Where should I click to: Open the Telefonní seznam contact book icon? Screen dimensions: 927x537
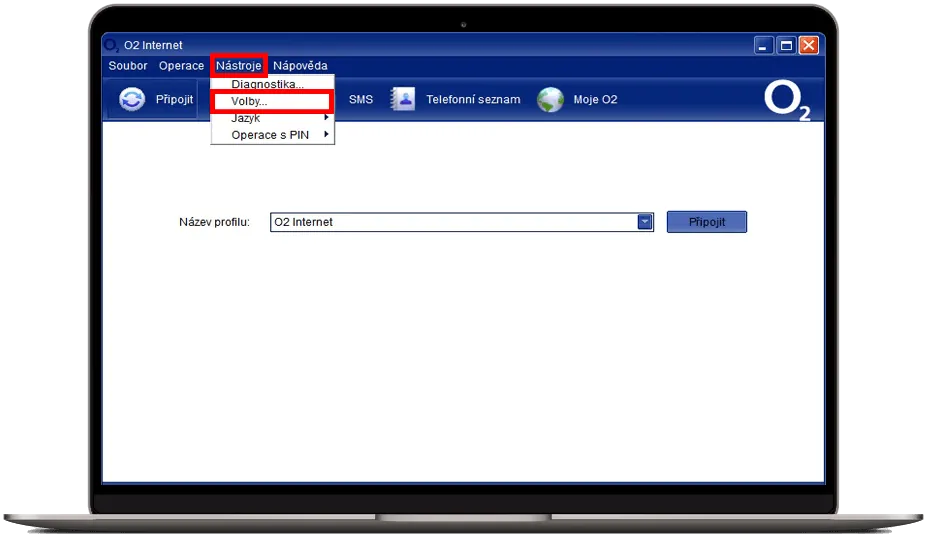[403, 99]
